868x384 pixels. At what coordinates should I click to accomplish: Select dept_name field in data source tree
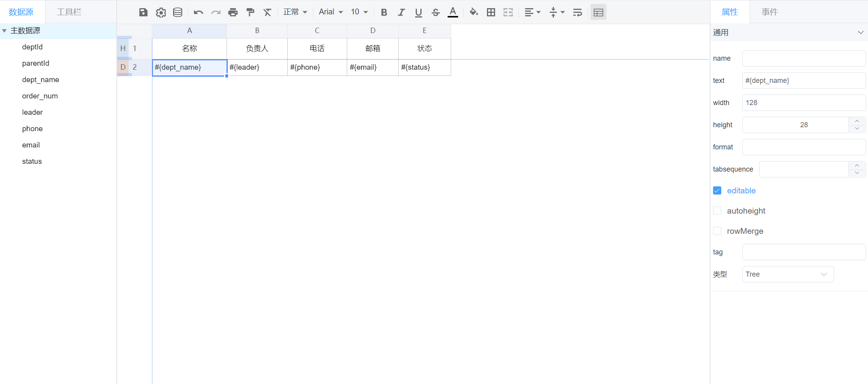[40, 80]
